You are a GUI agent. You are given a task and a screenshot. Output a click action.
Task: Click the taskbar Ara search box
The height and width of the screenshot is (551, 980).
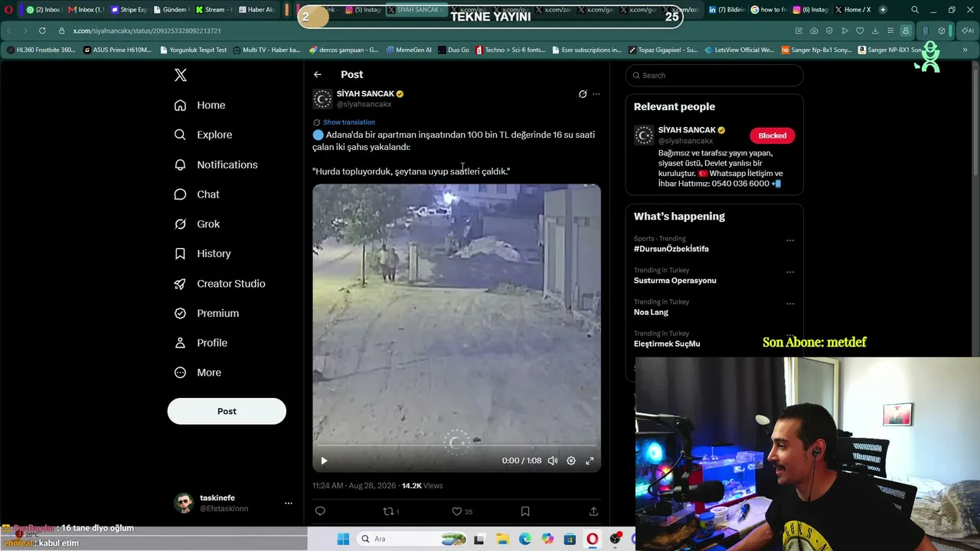[412, 539]
